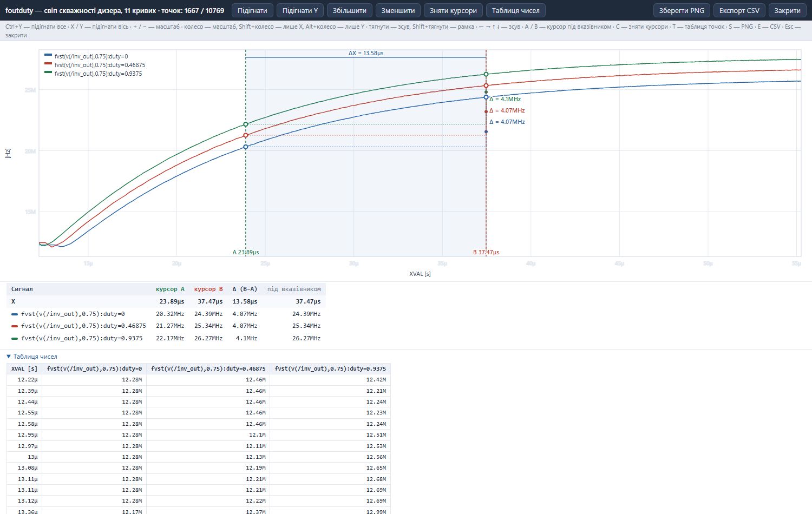Select the duty=0.9375 signal row in cursor table
This screenshot has height=514, width=812.
tap(166, 338)
